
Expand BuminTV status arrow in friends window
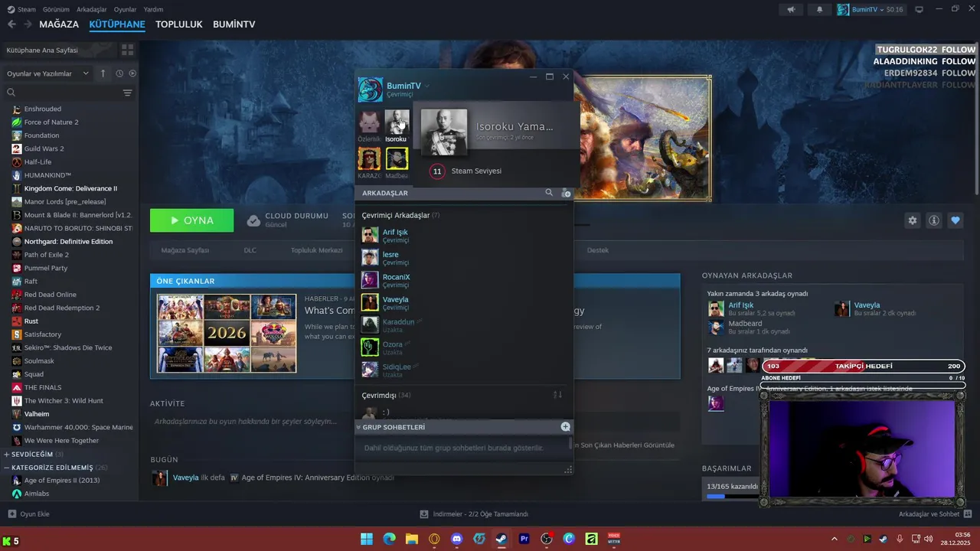(x=427, y=86)
